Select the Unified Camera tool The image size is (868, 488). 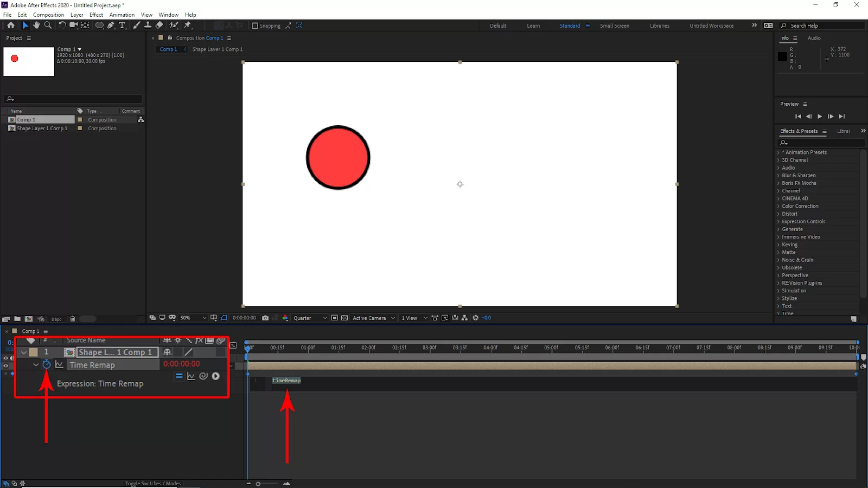click(73, 25)
